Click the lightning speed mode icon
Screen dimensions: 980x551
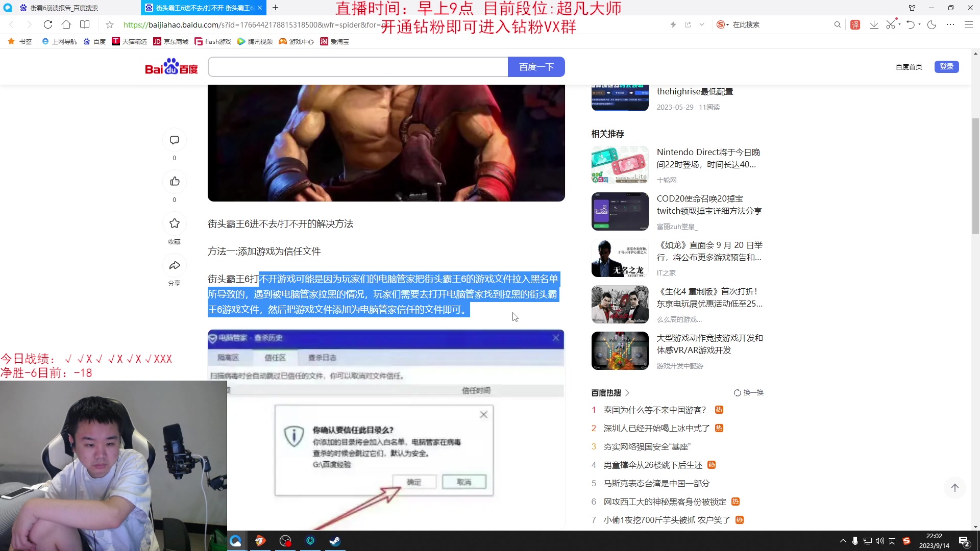coord(673,24)
